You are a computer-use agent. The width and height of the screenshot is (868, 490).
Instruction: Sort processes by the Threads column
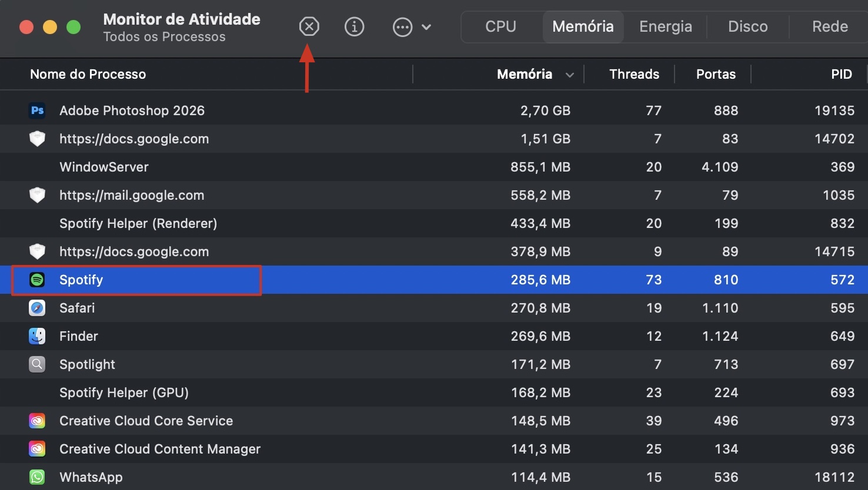pyautogui.click(x=634, y=74)
